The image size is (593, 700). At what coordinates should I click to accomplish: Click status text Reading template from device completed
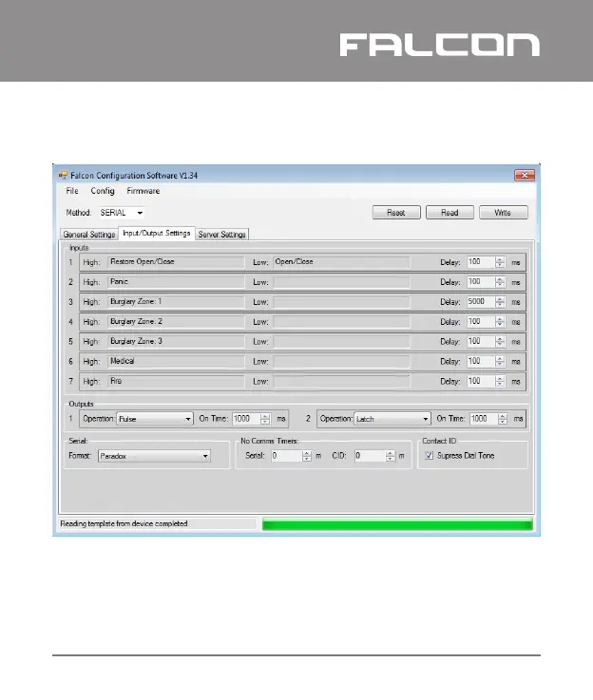point(124,523)
